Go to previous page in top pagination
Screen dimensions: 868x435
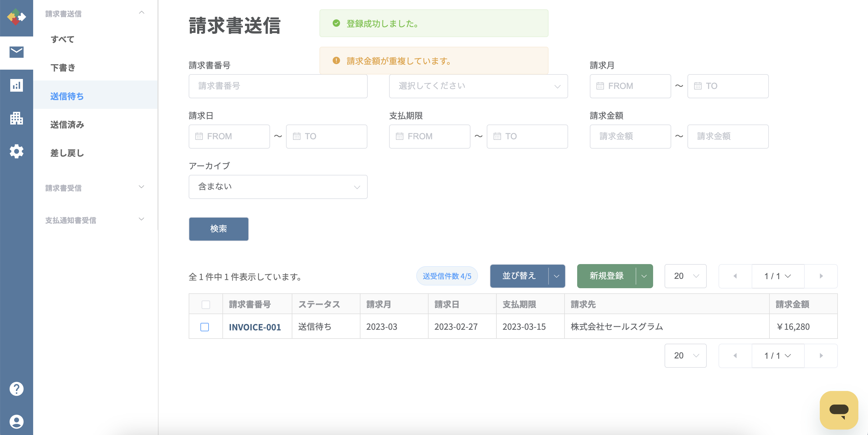[735, 276]
